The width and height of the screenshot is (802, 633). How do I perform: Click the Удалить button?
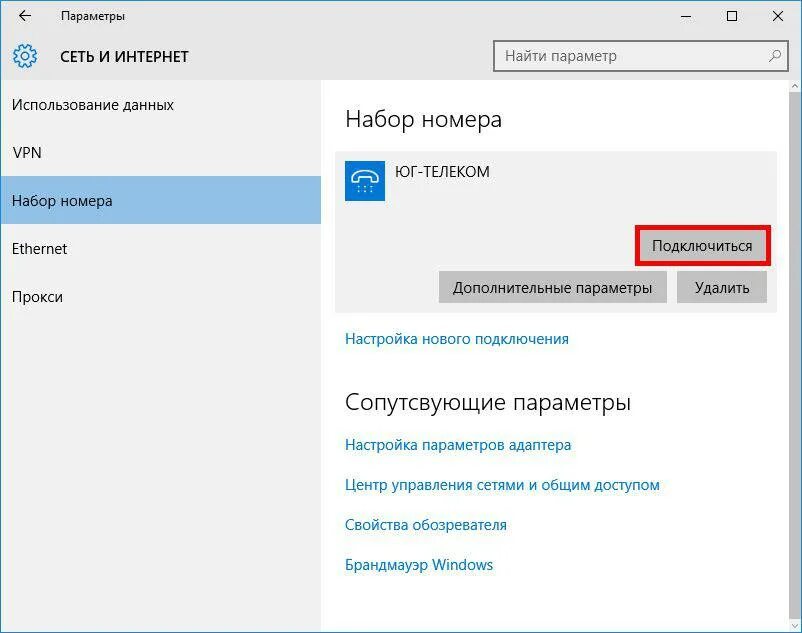pos(722,287)
